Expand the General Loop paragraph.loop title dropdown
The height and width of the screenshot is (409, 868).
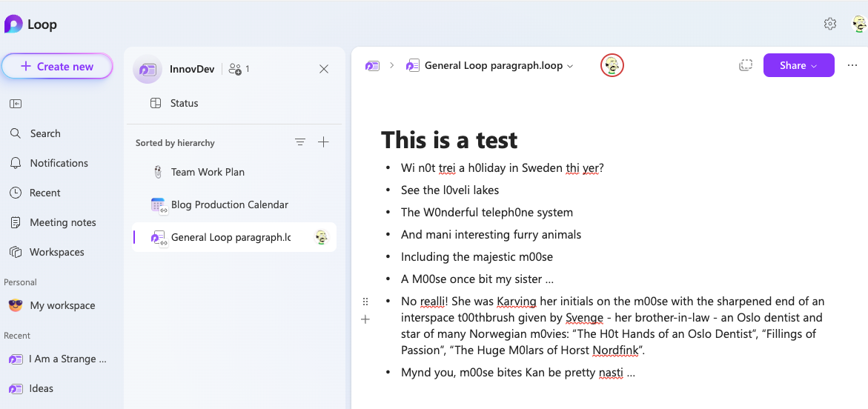tap(570, 66)
